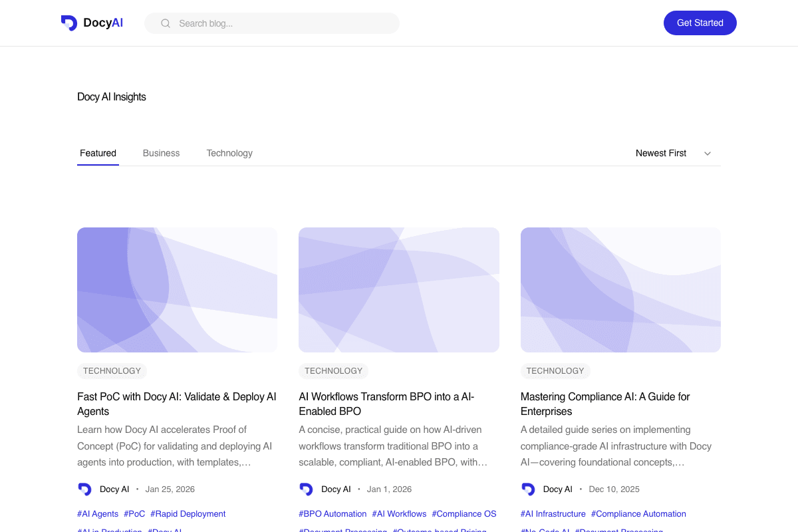Screen dimensions: 798x532
Task: Click the search magnifier icon
Action: tap(165, 23)
